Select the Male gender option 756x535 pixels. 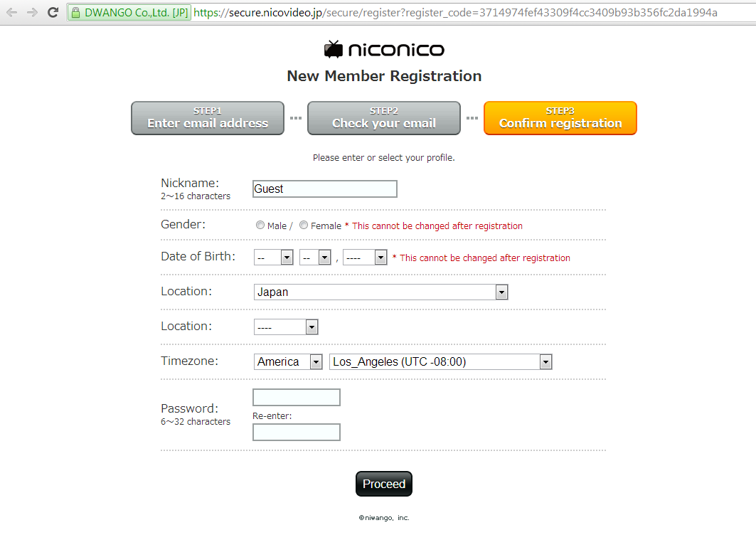tap(260, 226)
